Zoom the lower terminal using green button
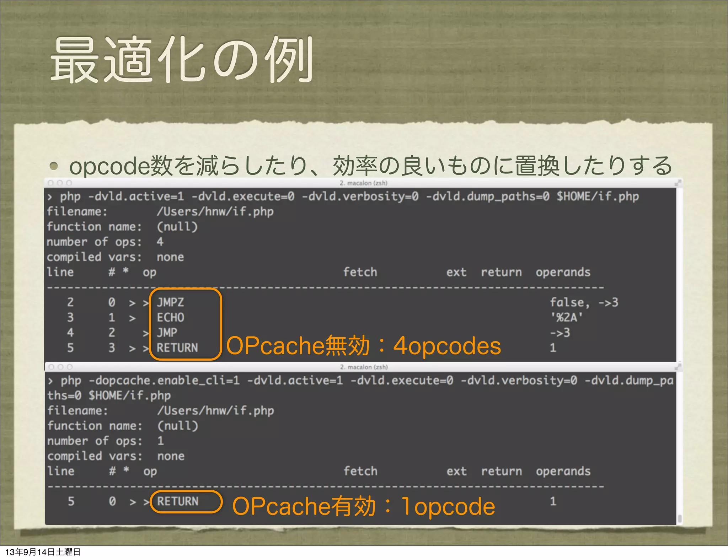This screenshot has width=728, height=560. (x=70, y=367)
